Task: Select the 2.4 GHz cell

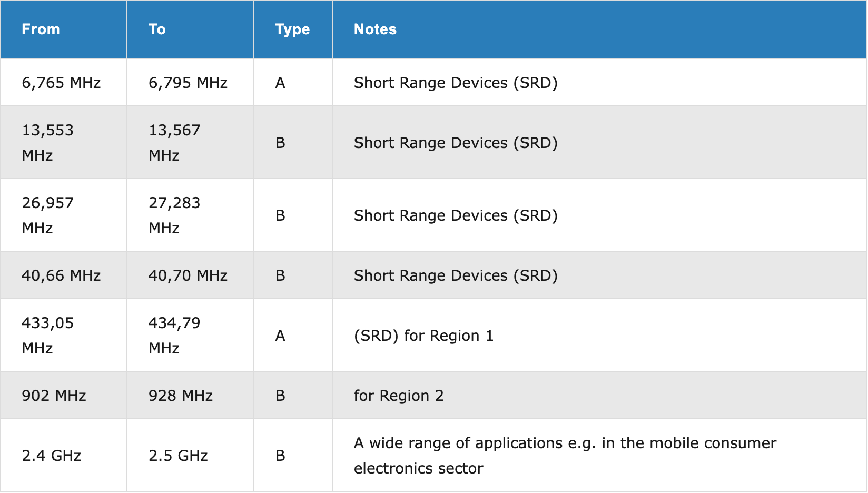Action: point(52,456)
